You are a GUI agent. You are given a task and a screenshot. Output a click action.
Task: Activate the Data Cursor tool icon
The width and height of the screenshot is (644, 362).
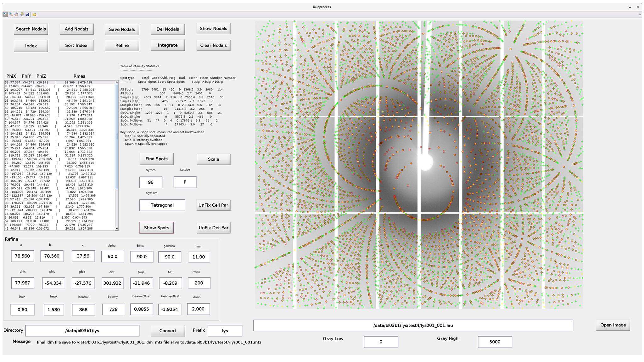click(22, 14)
